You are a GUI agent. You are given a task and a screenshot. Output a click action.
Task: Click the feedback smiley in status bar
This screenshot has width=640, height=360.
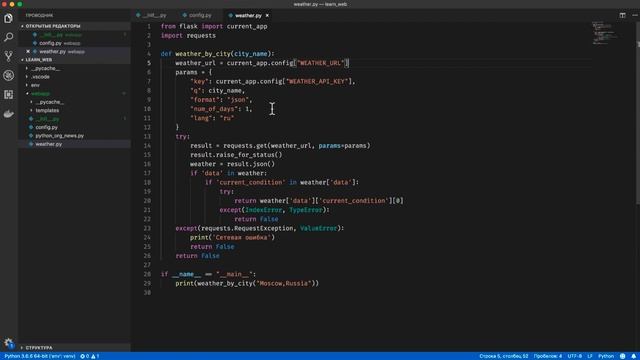point(622,356)
